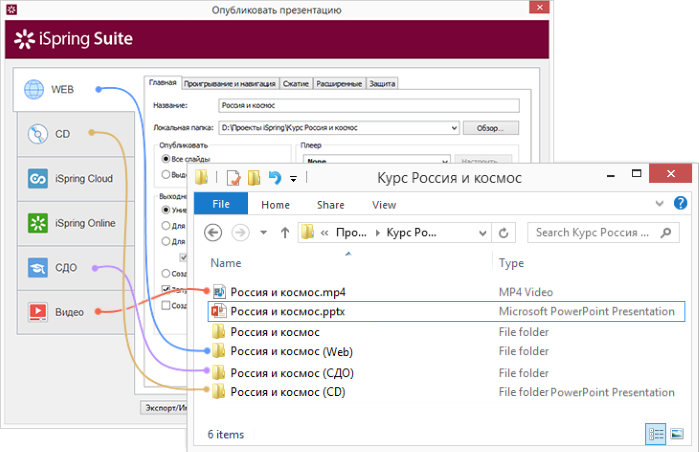Open the Сжатие tab
This screenshot has width=699, height=452.
point(296,83)
